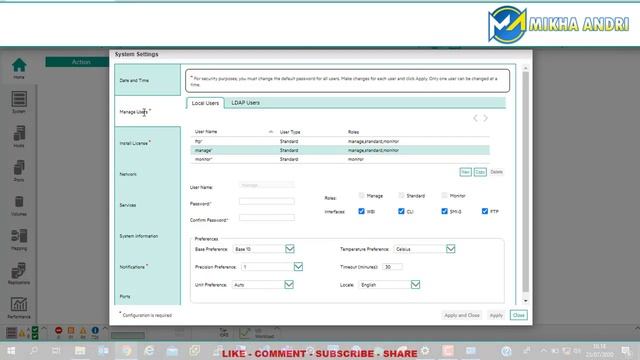Click the orange error events status icon
This screenshot has width=640, height=360.
coord(71,331)
